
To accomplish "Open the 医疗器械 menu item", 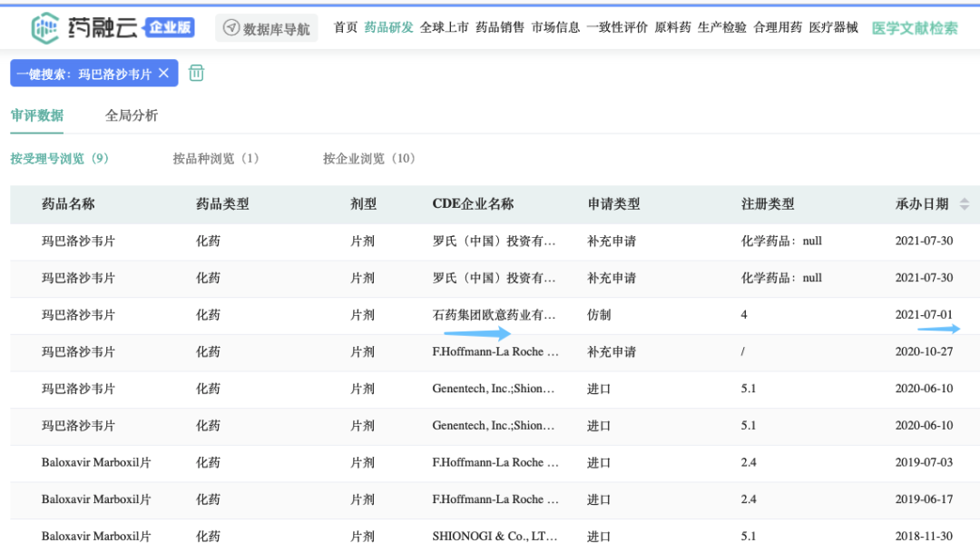I will pos(833,27).
